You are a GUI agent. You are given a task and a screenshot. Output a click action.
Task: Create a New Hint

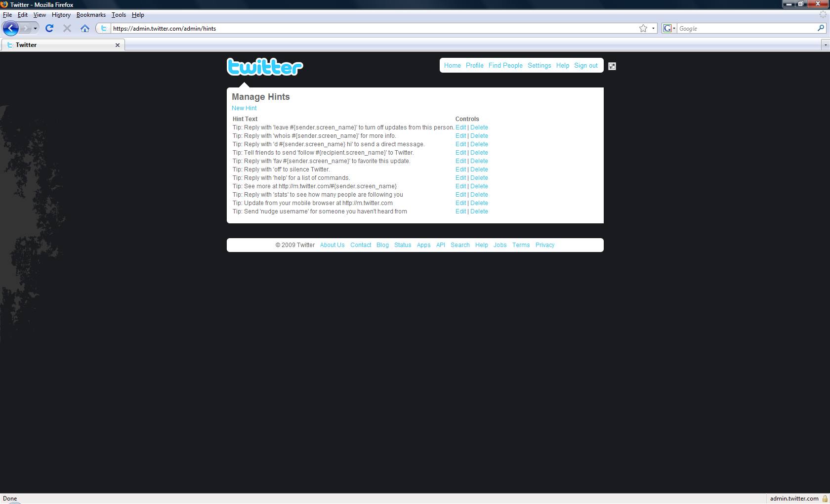(244, 108)
